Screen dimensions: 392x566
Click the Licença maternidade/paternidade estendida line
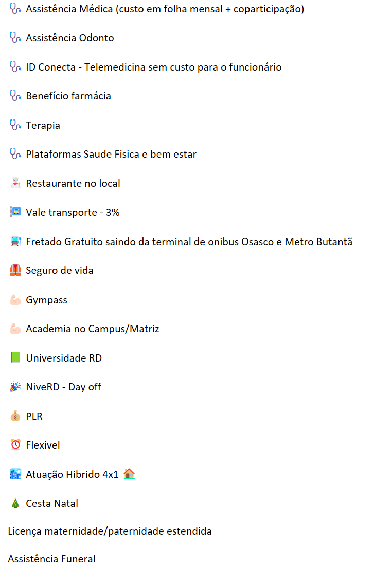pyautogui.click(x=110, y=531)
